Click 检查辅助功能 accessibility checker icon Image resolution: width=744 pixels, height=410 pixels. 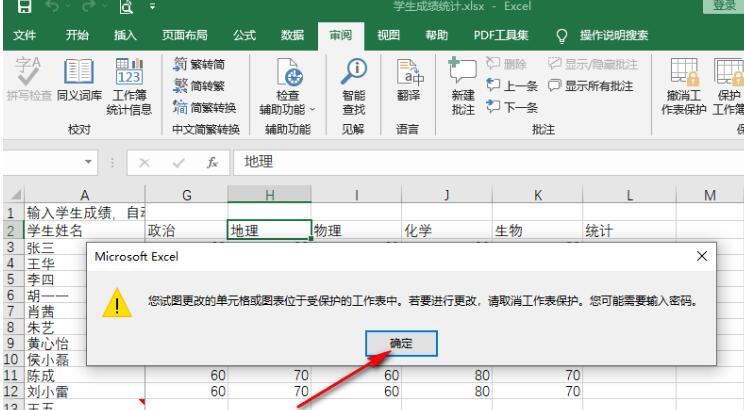click(288, 73)
